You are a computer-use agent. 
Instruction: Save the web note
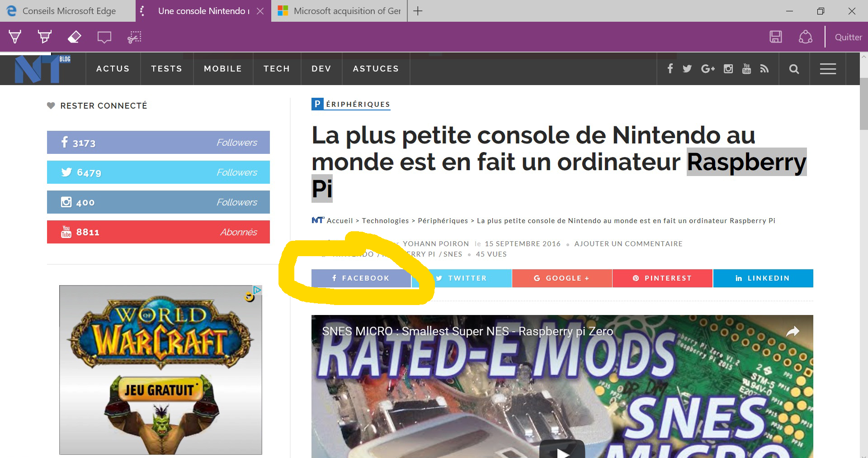tap(776, 37)
